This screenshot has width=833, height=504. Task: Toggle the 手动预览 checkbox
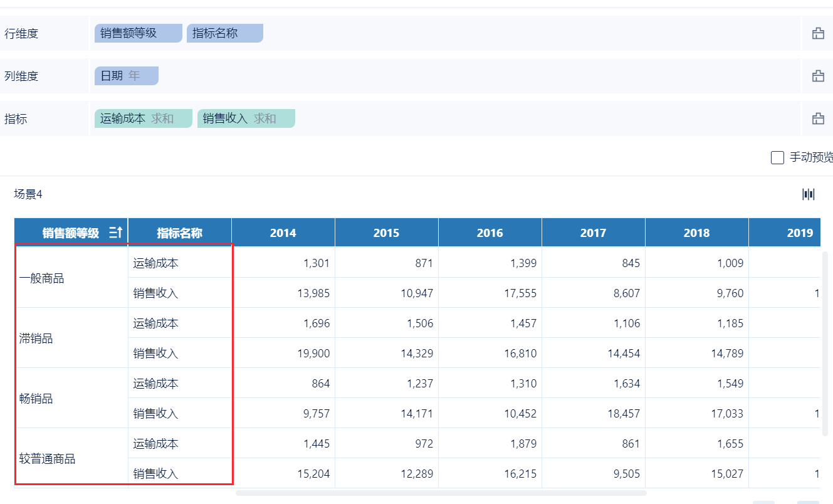tap(777, 157)
